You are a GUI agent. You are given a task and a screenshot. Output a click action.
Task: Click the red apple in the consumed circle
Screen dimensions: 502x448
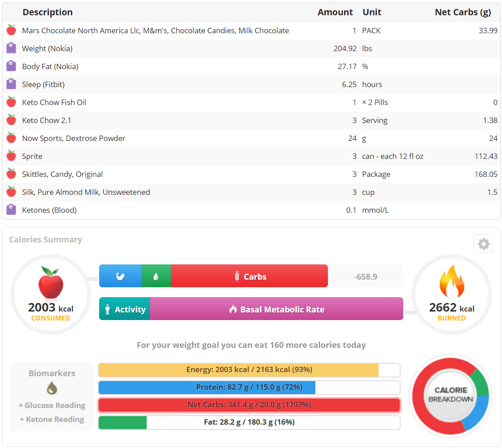tap(51, 283)
